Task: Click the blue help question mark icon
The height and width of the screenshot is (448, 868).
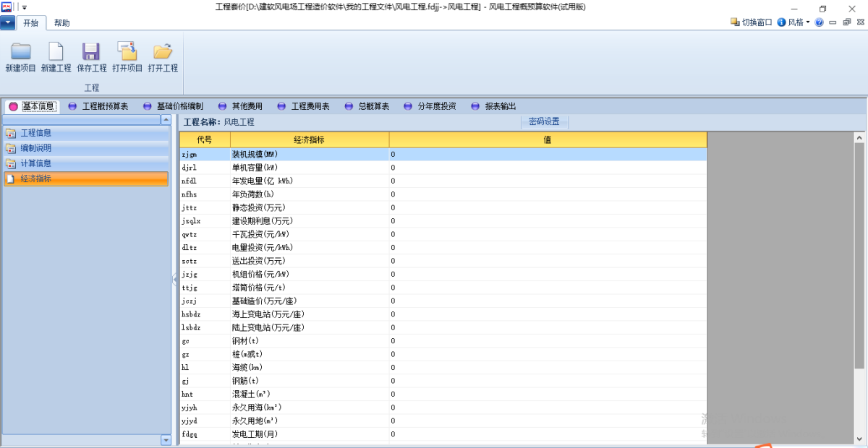Action: pyautogui.click(x=819, y=22)
